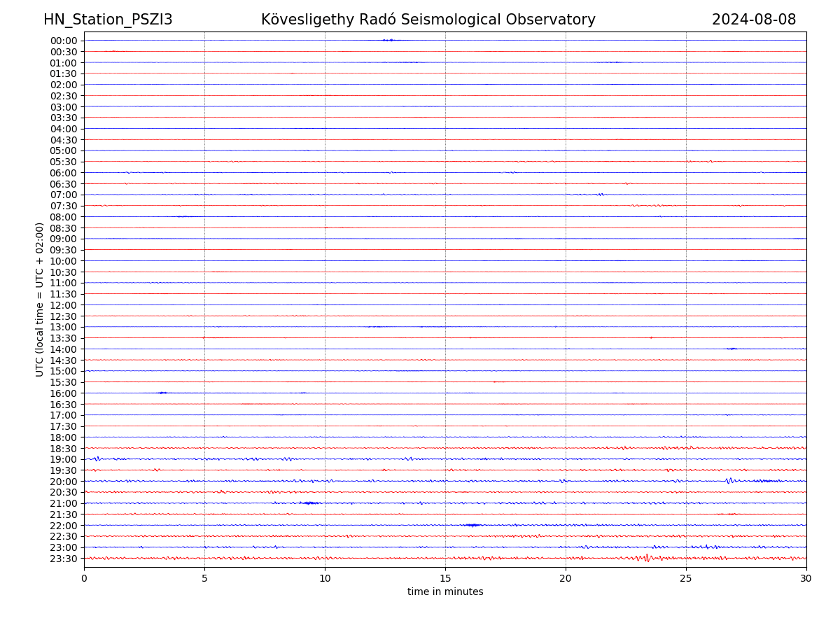Select the 05:30 row label
Viewport: 840px width, 630px height.
[64, 162]
